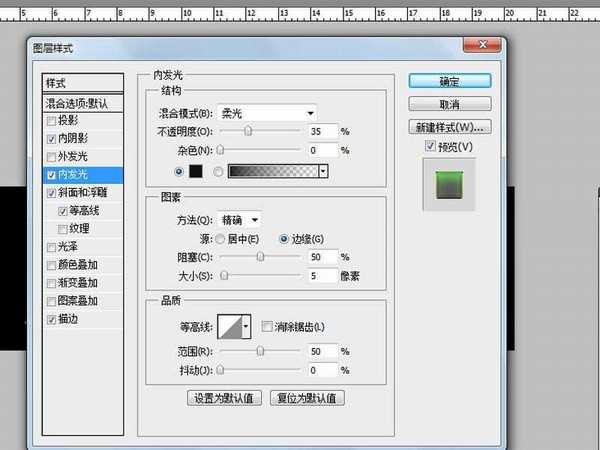Enable 消除锯齿 anti-aliased checkbox
This screenshot has width=600, height=450.
[265, 326]
